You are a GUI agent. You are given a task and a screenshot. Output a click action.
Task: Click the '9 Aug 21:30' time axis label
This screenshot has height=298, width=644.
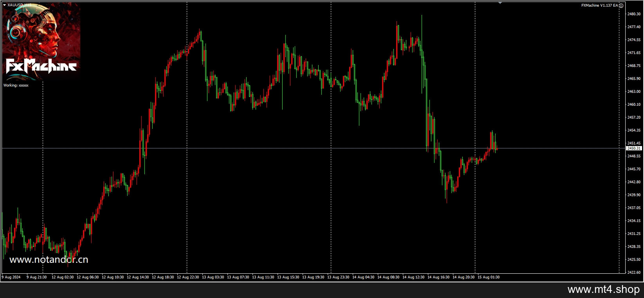click(x=36, y=277)
